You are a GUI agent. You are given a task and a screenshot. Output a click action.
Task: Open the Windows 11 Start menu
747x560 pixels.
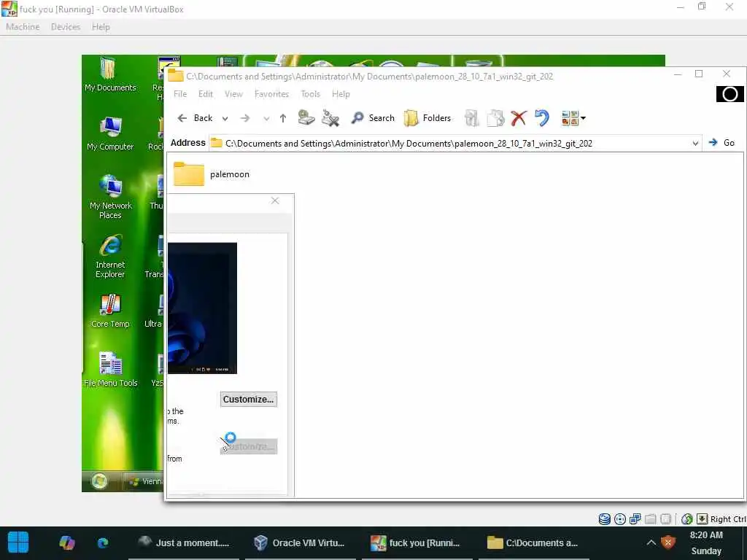[x=18, y=542]
